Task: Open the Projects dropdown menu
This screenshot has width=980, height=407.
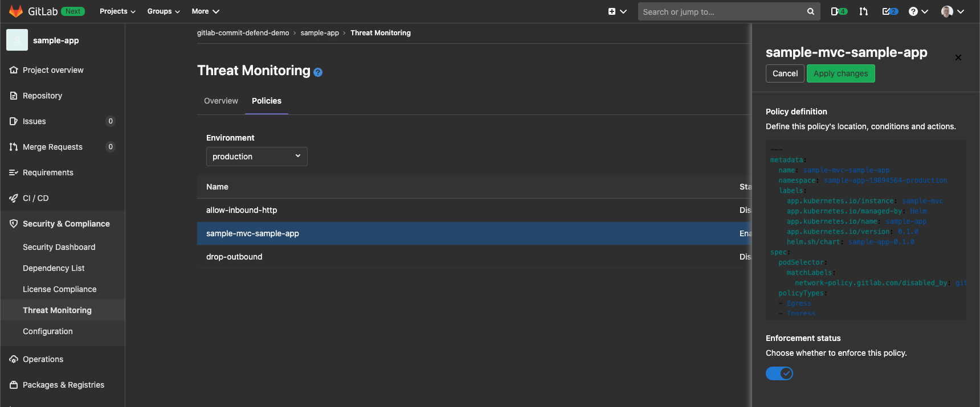Action: (x=117, y=11)
